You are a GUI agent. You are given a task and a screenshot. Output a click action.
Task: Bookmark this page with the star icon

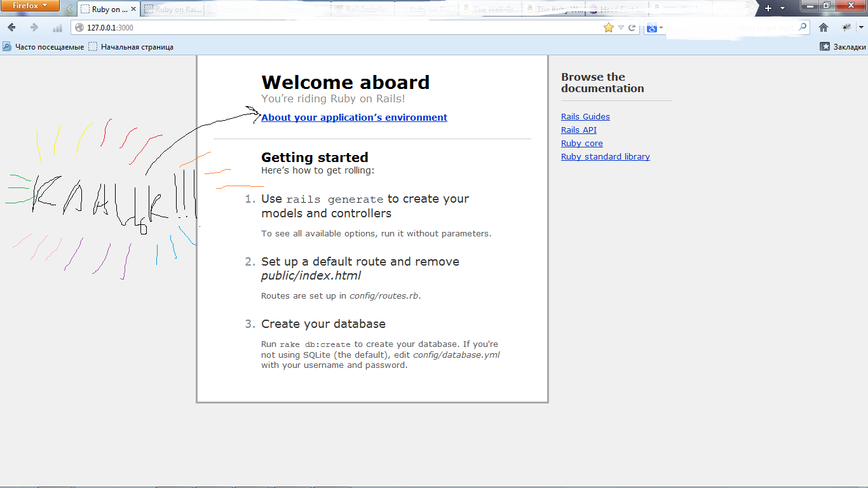click(608, 27)
